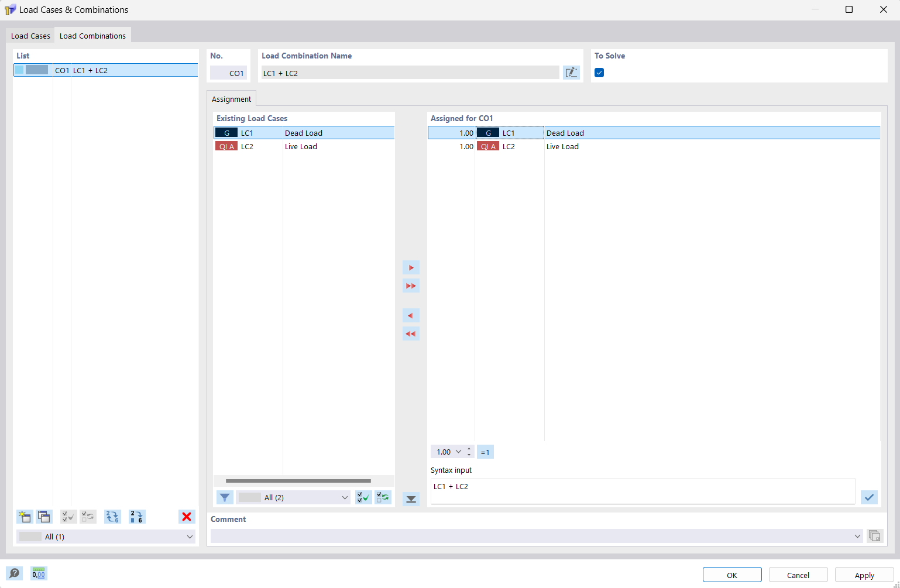Image resolution: width=900 pixels, height=588 pixels.
Task: Remove all assigned load cases with double left arrow
Action: (x=411, y=333)
